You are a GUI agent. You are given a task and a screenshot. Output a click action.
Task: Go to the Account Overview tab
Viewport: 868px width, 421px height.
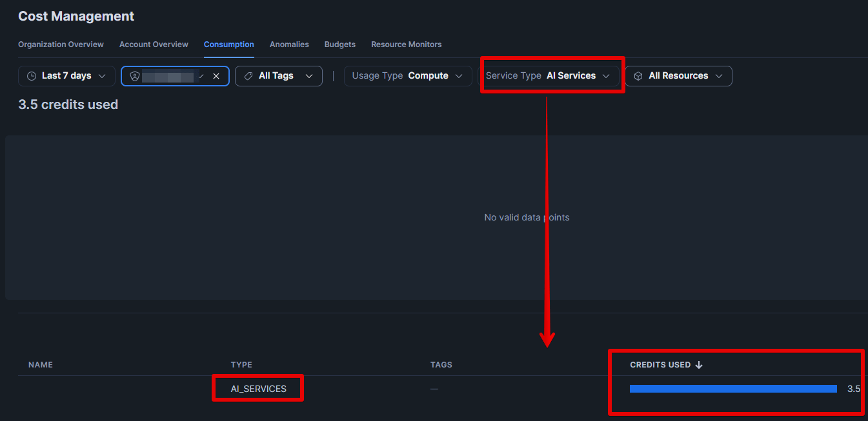154,44
